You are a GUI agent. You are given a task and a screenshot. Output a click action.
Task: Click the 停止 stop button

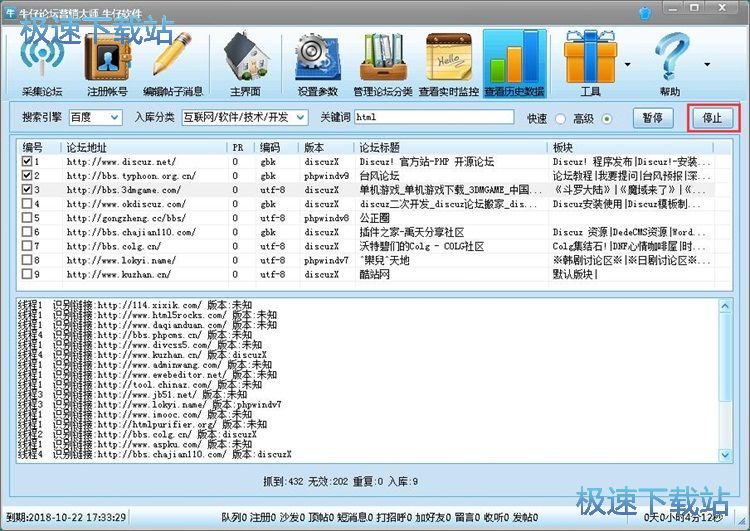[712, 118]
